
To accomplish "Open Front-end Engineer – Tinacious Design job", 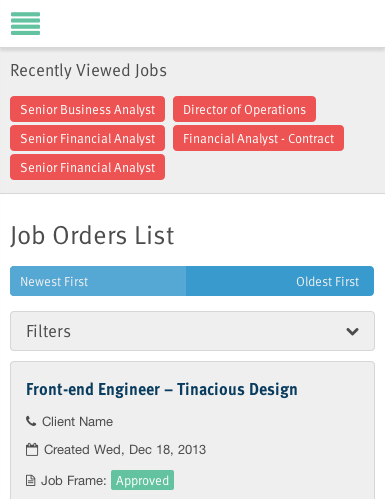I will pos(162,389).
